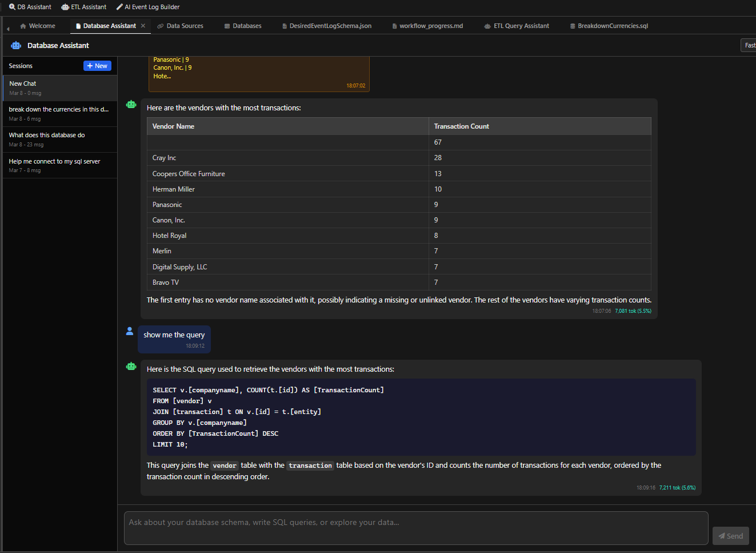Viewport: 756px width, 553px height.
Task: Click the Merlin cell
Action: pos(287,251)
